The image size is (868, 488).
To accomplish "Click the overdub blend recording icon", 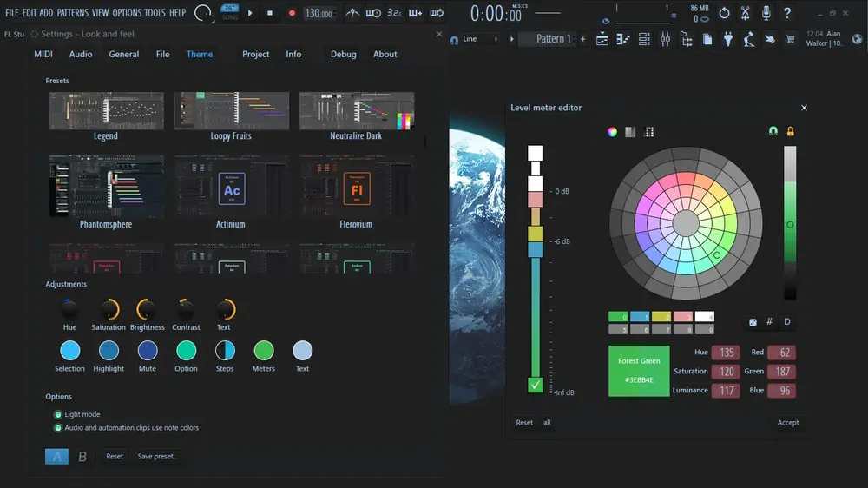I will coord(415,13).
